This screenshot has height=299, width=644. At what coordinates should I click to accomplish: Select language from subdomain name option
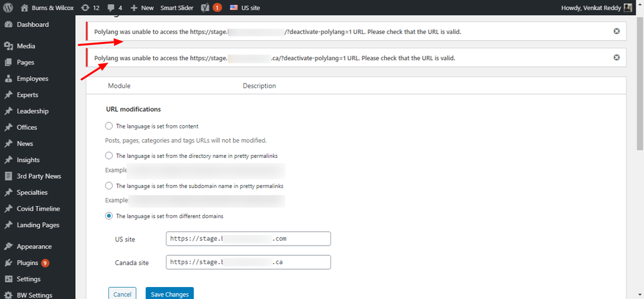[x=109, y=186]
